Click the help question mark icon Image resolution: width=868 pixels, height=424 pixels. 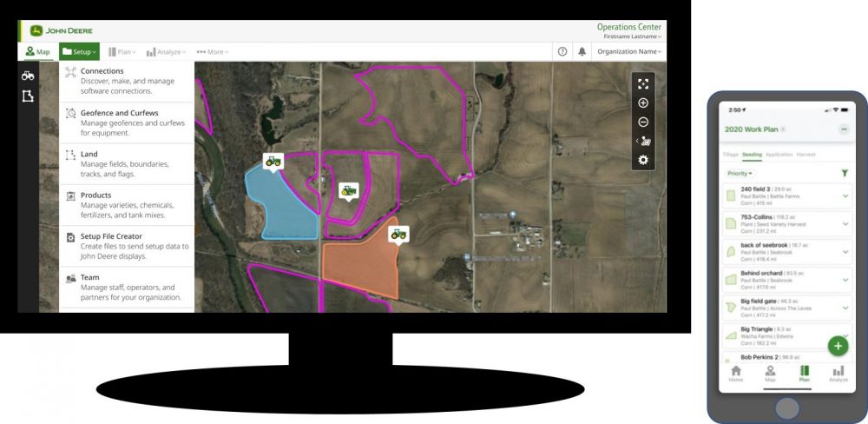(x=562, y=51)
